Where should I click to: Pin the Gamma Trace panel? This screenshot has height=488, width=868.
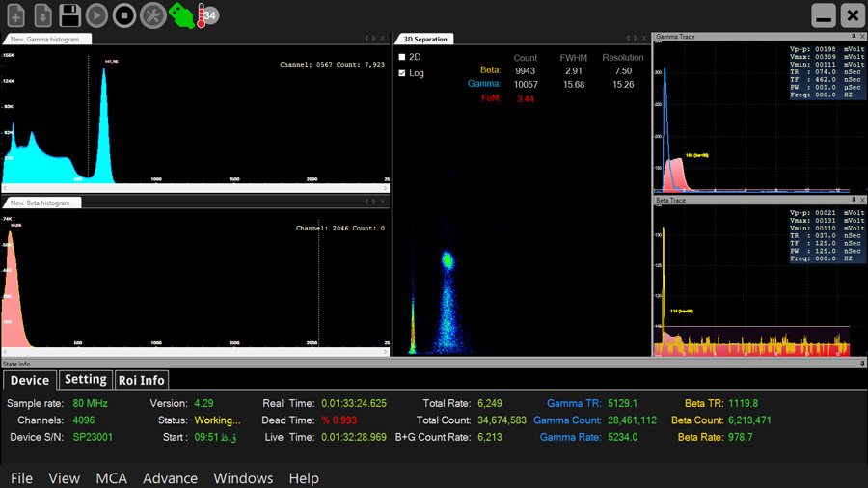pos(853,37)
